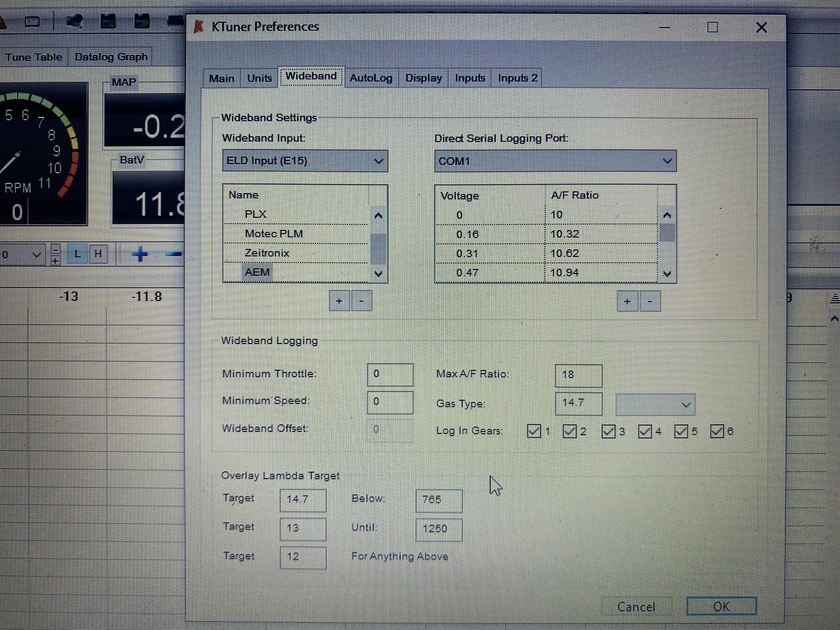Open the KTuner Preferences title bar icon menu
Viewport: 840px width, 630px height.
(198, 27)
